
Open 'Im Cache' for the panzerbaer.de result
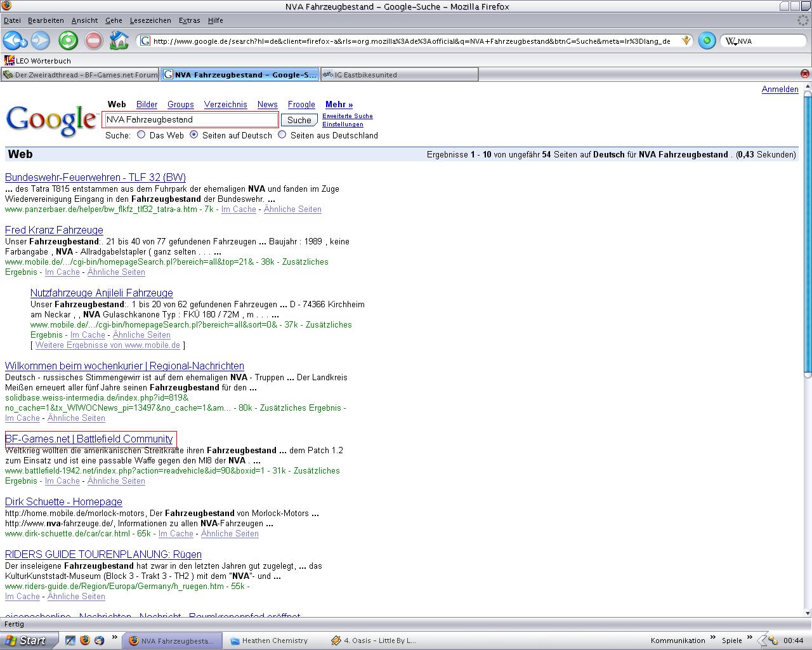pyautogui.click(x=239, y=209)
